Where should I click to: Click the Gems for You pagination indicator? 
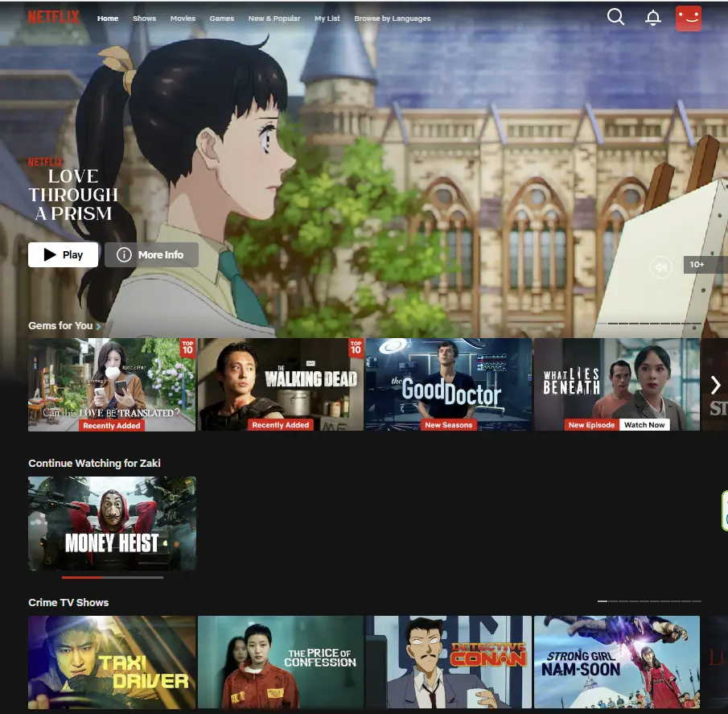point(649,324)
